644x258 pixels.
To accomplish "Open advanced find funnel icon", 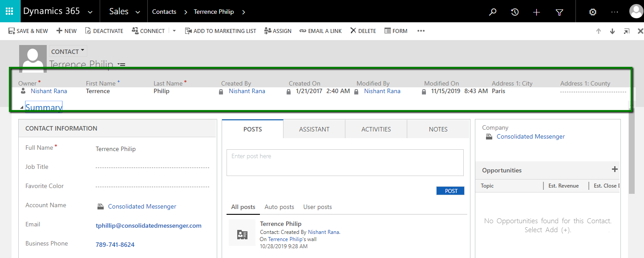I will (559, 12).
